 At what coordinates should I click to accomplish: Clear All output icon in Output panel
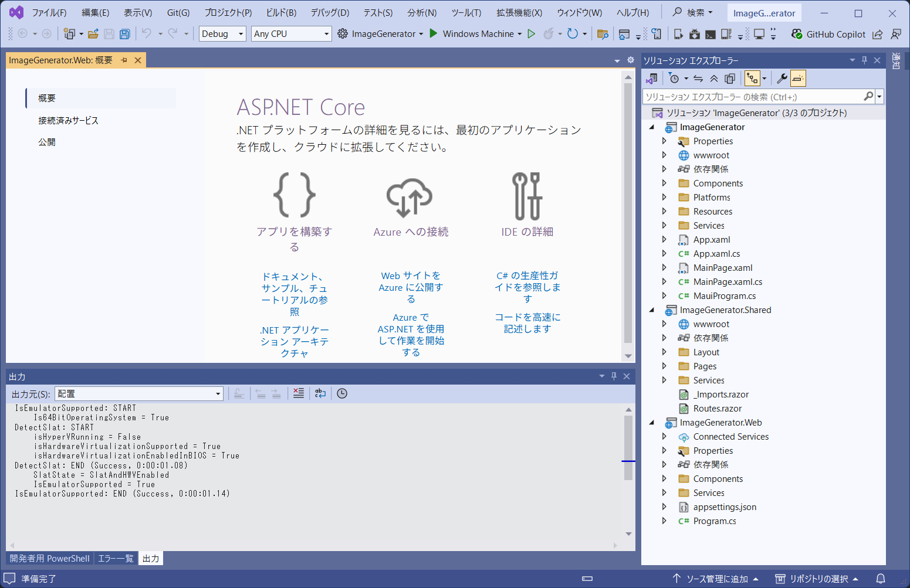coord(299,393)
